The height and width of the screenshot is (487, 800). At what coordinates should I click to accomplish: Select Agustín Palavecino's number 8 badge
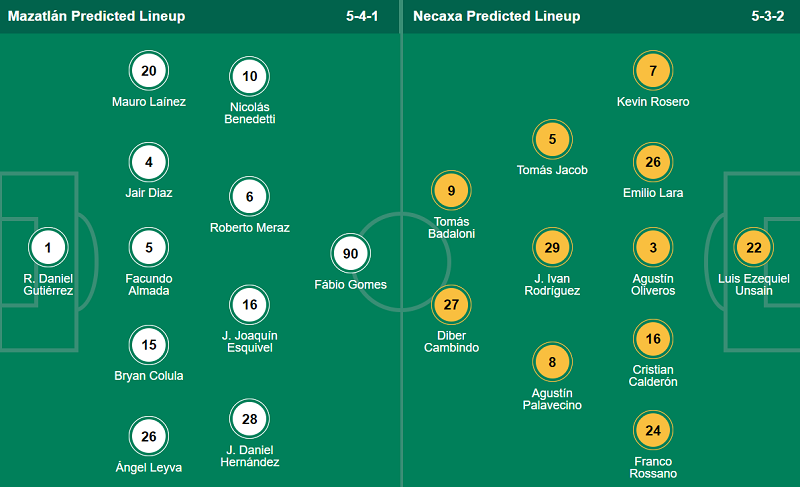(x=552, y=361)
